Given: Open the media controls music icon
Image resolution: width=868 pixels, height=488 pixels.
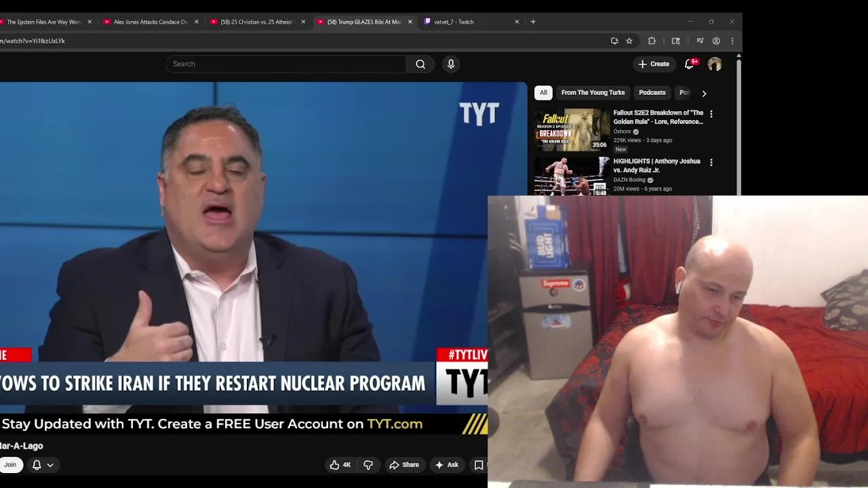Looking at the screenshot, I should pyautogui.click(x=700, y=41).
